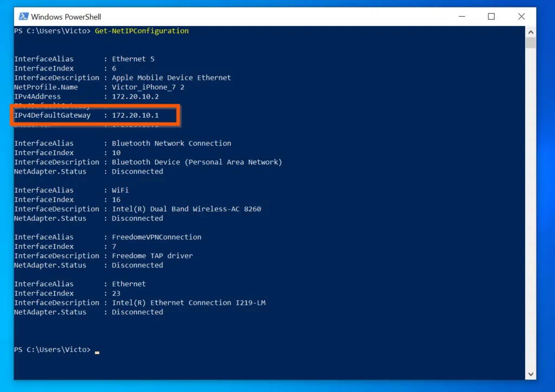Click the Get-NetIPConfiguration command text
Viewport: 555px width, 392px height.
point(142,31)
